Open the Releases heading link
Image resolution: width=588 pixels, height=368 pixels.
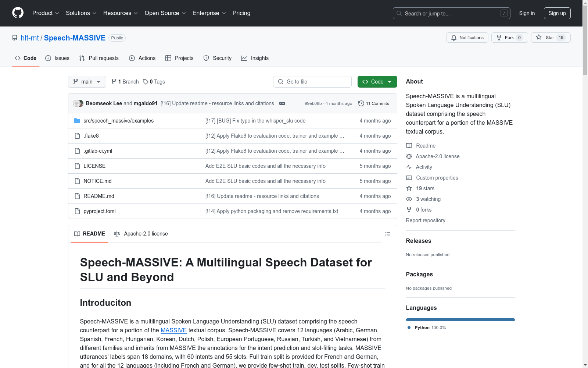click(x=419, y=241)
